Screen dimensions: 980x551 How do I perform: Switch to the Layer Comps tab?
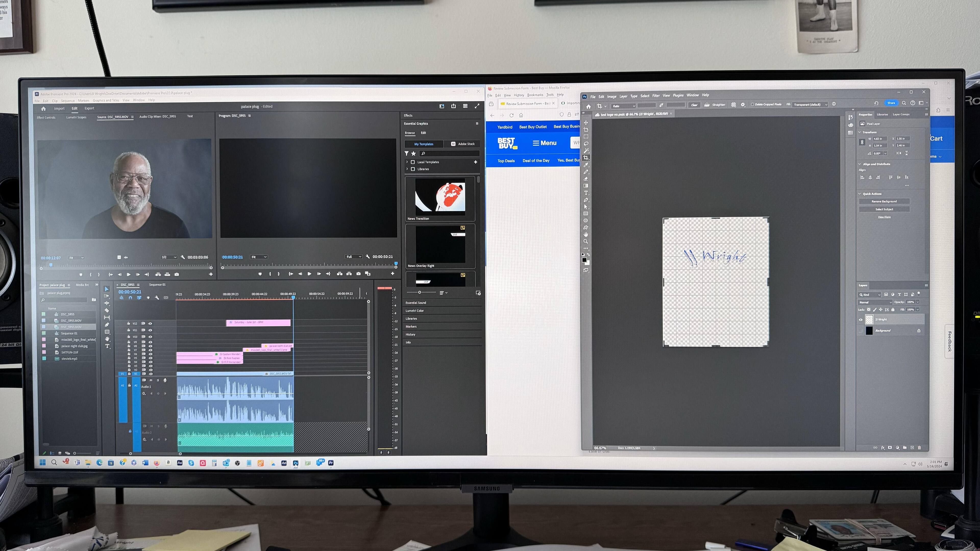901,115
